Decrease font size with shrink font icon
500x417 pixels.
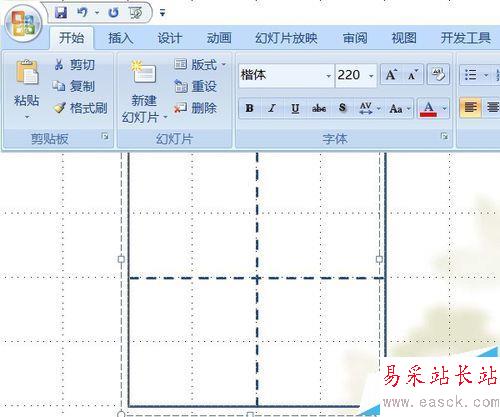413,75
